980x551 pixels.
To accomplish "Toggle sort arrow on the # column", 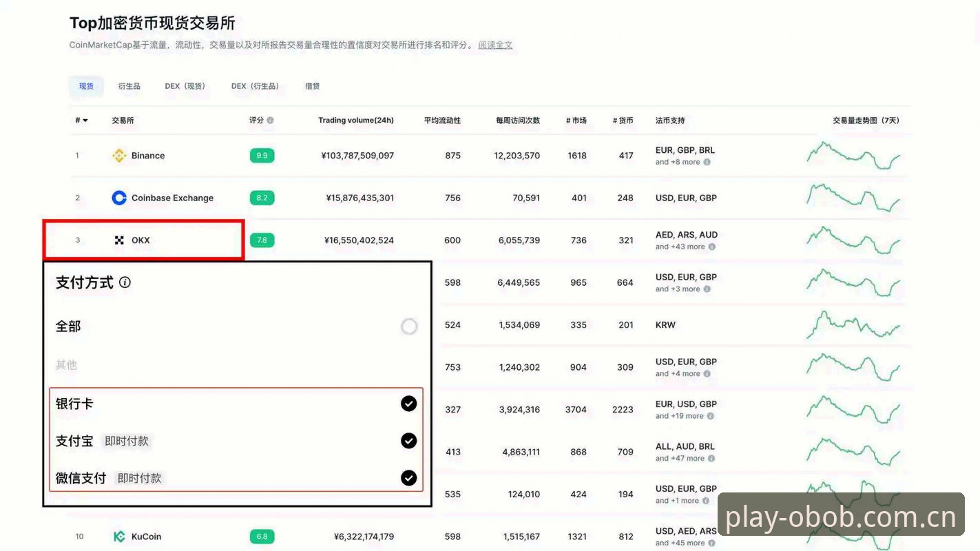I will [85, 121].
